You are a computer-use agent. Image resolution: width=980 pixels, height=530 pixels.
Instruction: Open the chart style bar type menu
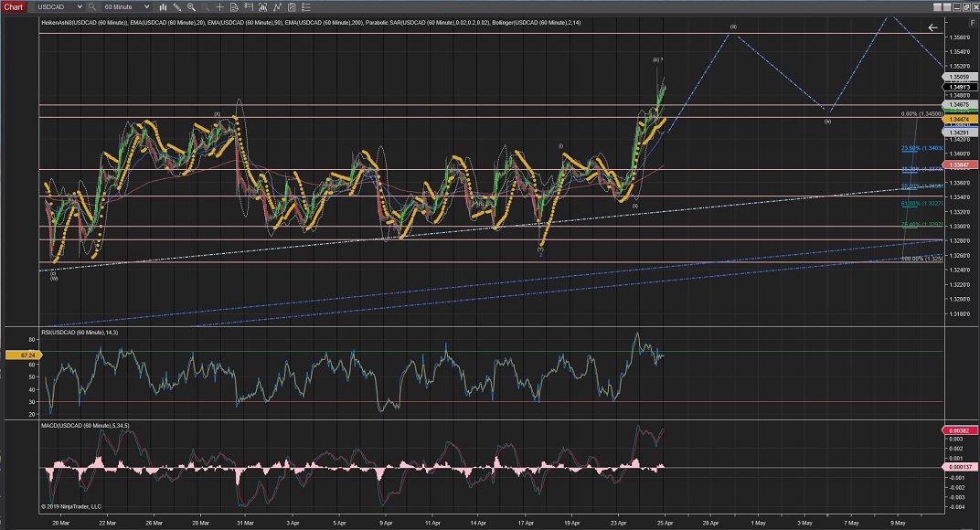coord(164,6)
